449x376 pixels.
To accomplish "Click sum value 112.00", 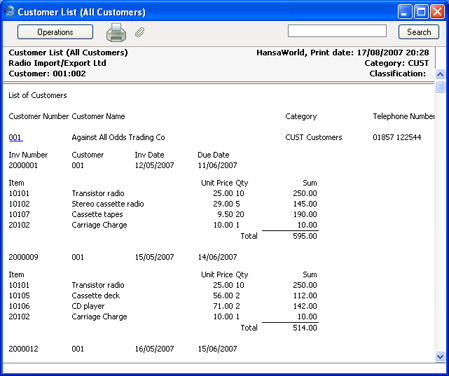I will 305,296.
